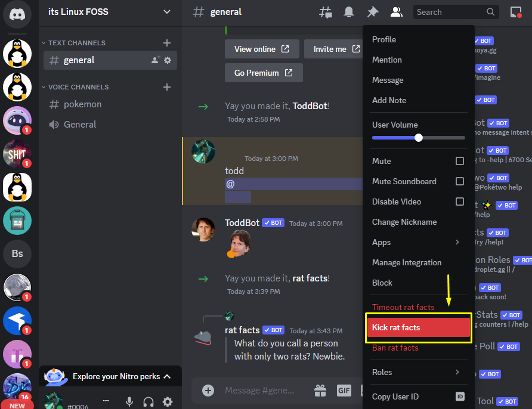Click the Todd emoji image in message

pos(240,244)
